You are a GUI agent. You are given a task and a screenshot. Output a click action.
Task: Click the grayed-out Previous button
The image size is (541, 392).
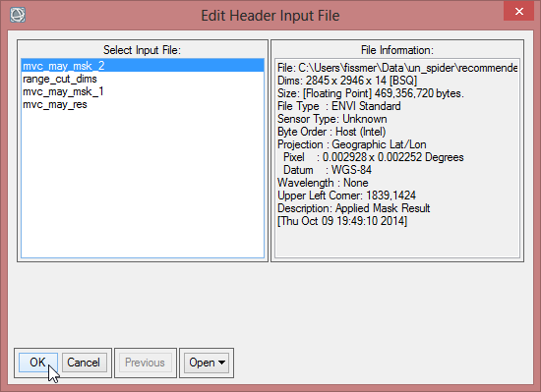145,363
